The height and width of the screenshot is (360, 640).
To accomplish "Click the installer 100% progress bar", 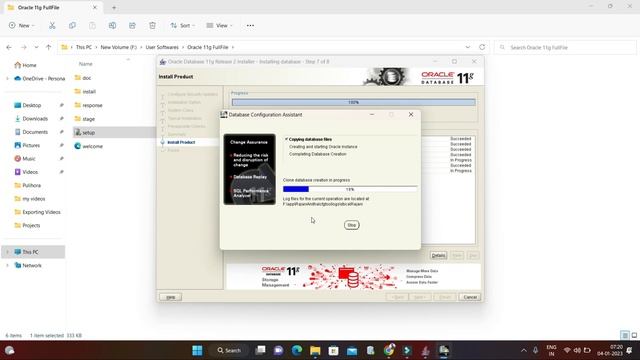I will click(x=353, y=102).
